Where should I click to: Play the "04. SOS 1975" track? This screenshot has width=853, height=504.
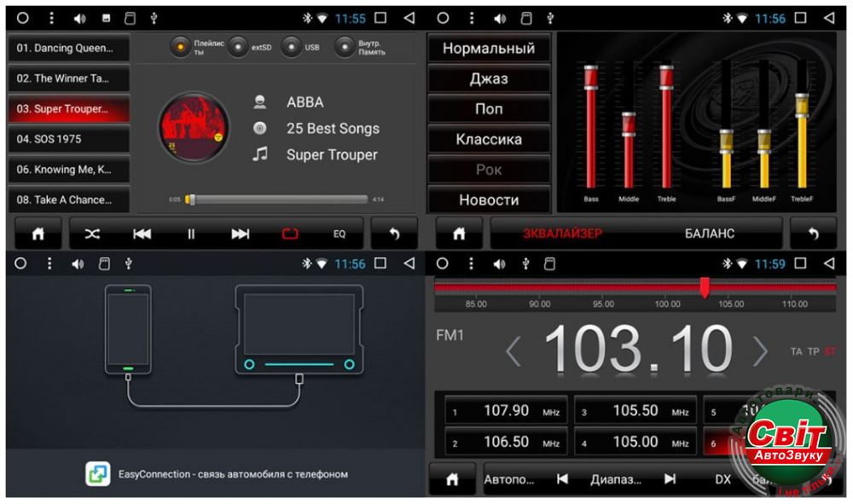point(69,139)
